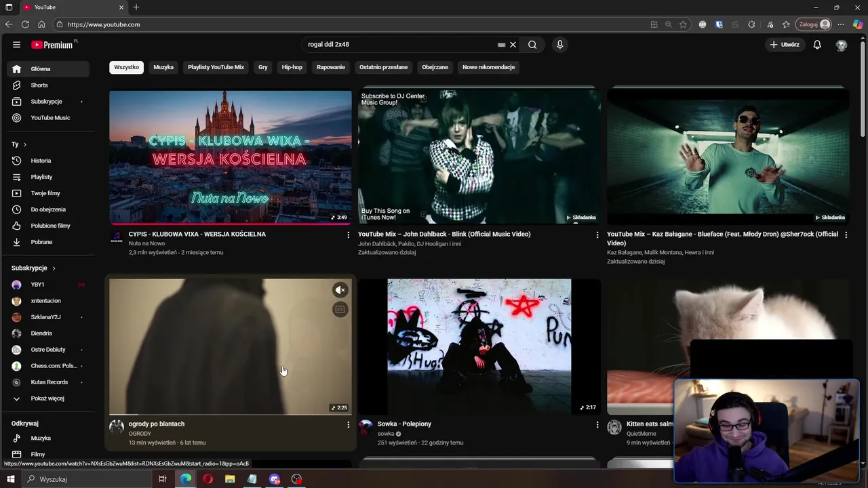The width and height of the screenshot is (868, 488).
Task: Open the YouTube hamburger guide menu
Action: (16, 45)
